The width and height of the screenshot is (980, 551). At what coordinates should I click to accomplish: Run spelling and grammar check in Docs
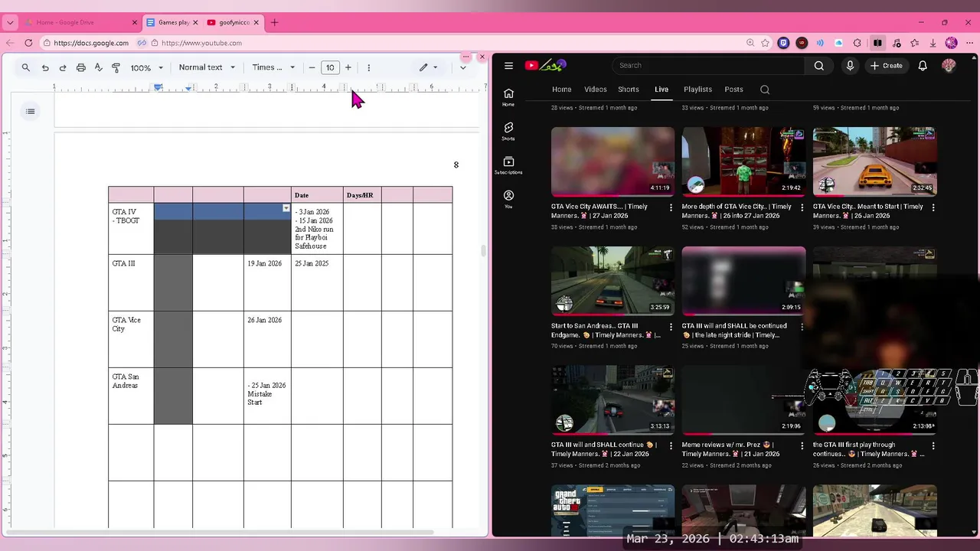[99, 67]
